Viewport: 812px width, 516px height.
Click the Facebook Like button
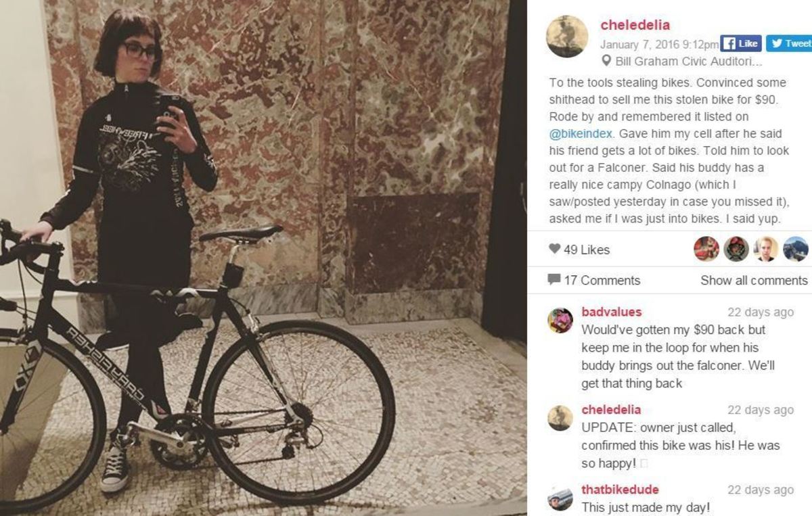pos(741,43)
